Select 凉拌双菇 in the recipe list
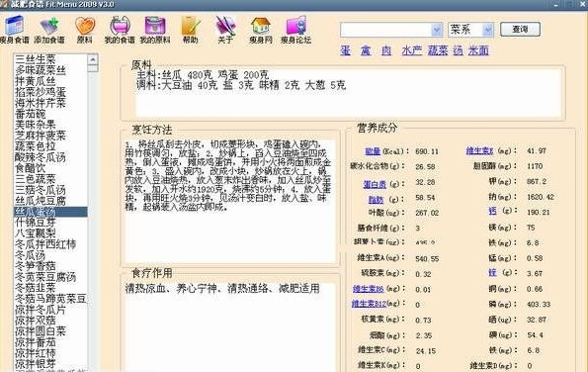Image resolution: width=588 pixels, height=372 pixels. pos(50,321)
